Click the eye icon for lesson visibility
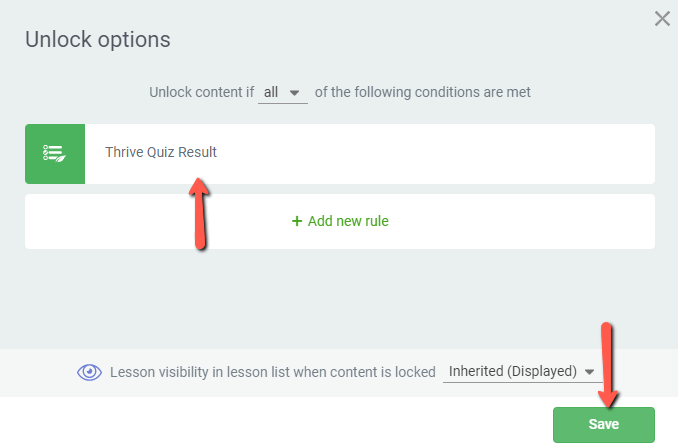This screenshot has width=678, height=448. [x=90, y=372]
